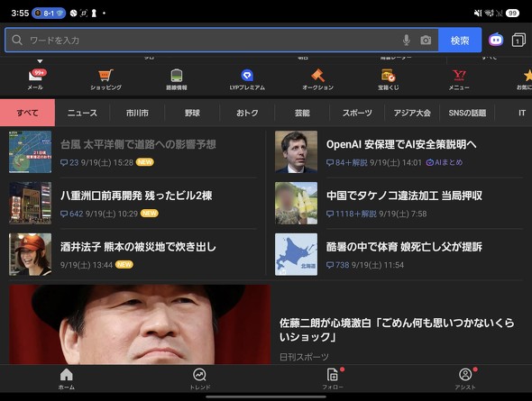Open the Hokkaido map thumbnail
Image resolution: width=532 pixels, height=401 pixels.
pyautogui.click(x=296, y=254)
